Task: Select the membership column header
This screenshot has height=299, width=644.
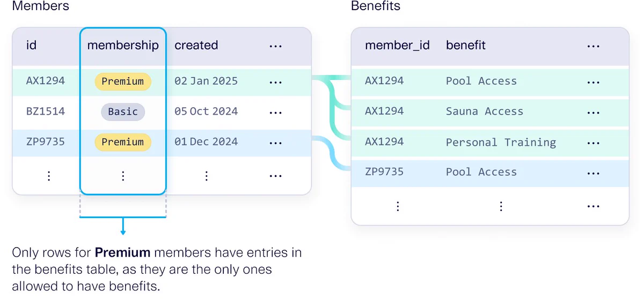Action: tap(123, 46)
